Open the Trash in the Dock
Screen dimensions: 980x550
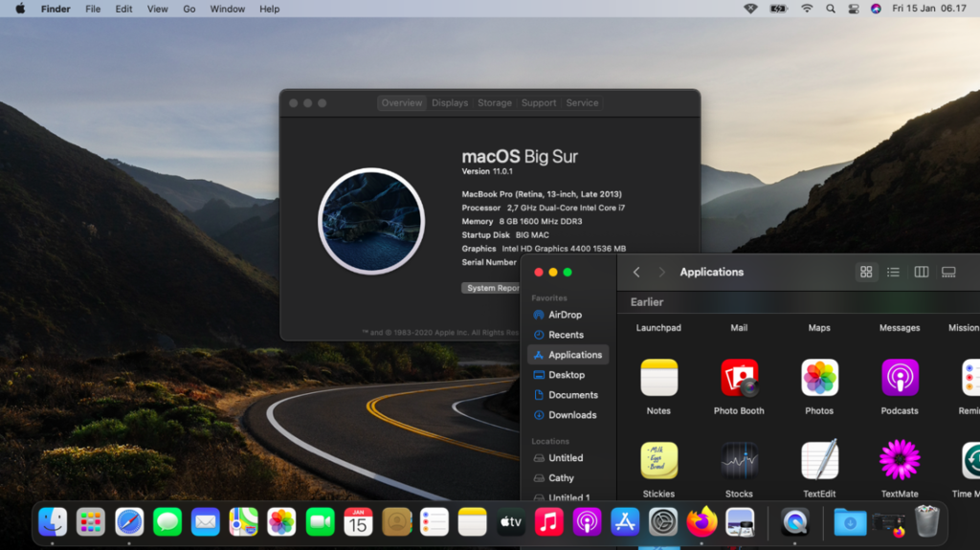pyautogui.click(x=926, y=521)
